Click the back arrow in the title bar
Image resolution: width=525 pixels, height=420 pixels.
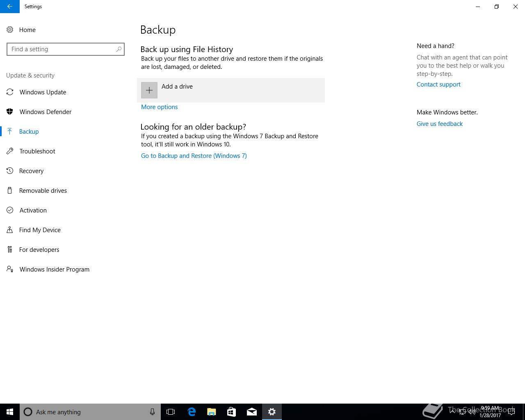click(9, 7)
